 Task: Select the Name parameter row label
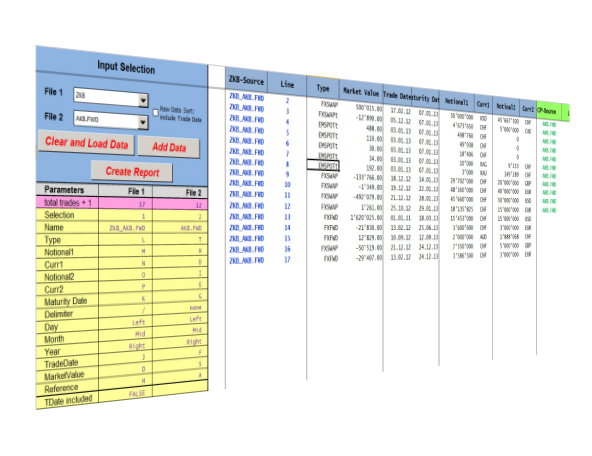67,227
